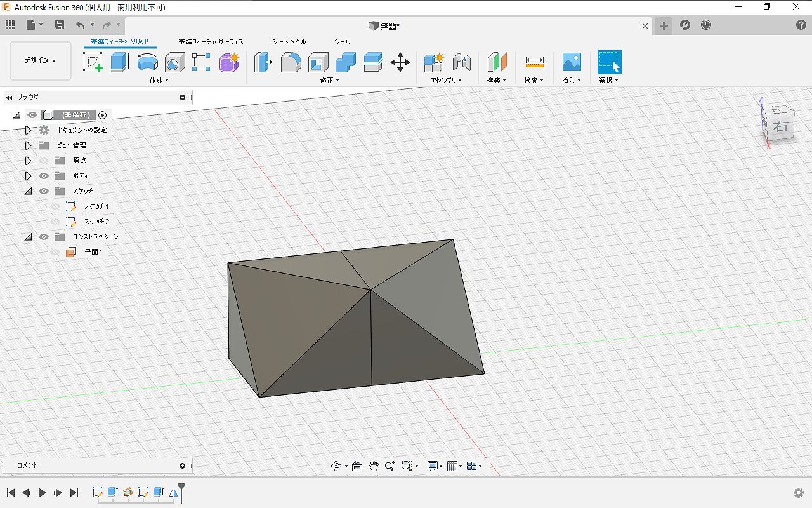Select the Shell tool
812x508 pixels.
click(x=318, y=62)
